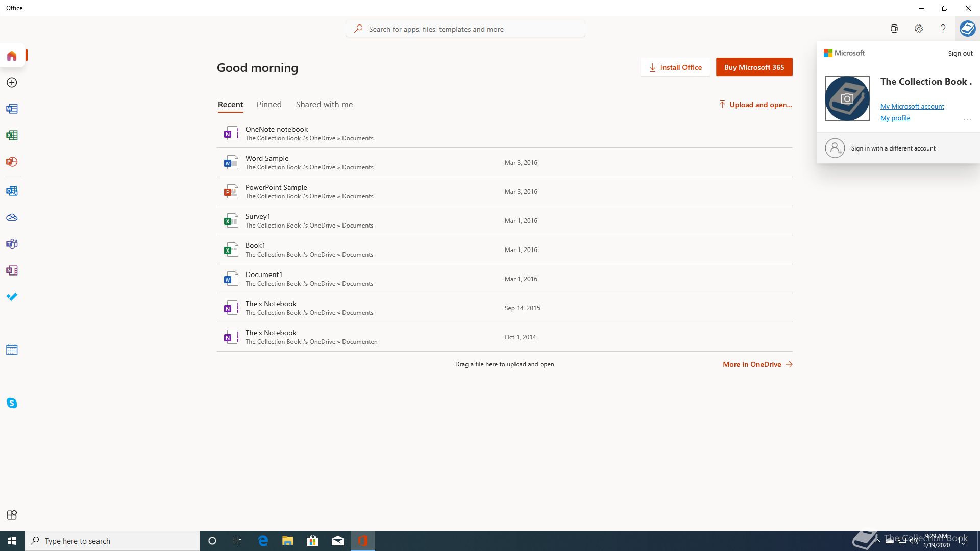Click account avatar in top right
The image size is (980, 551).
(x=967, y=29)
